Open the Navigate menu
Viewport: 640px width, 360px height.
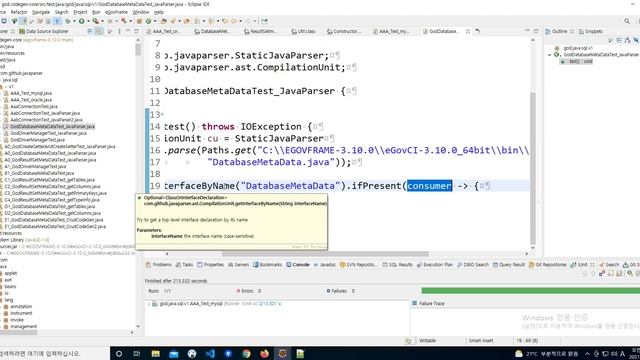coord(41,12)
